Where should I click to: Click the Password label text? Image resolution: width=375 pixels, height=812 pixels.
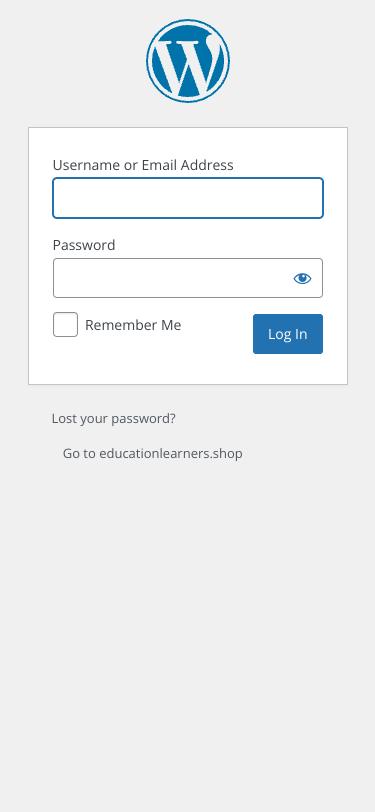click(x=84, y=245)
